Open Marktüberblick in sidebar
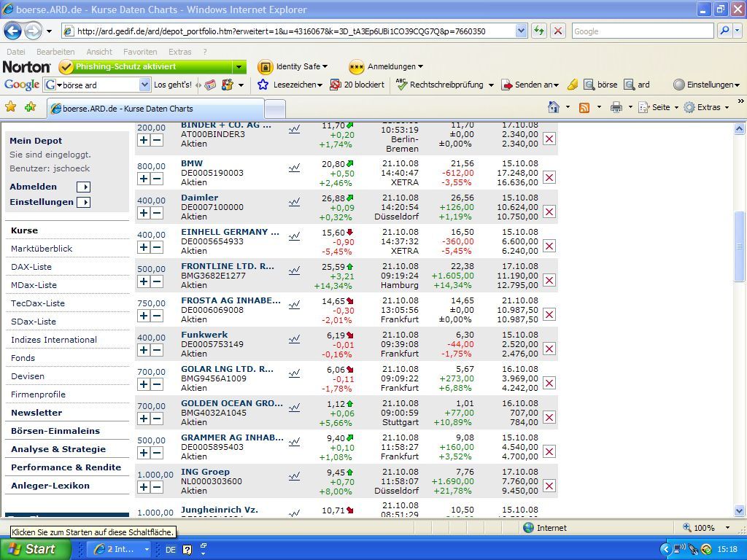Image resolution: width=747 pixels, height=560 pixels. [42, 249]
